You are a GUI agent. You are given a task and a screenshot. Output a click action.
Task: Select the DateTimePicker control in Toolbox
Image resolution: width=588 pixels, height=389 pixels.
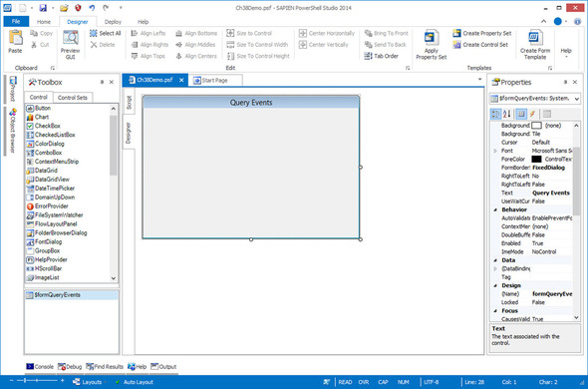click(x=50, y=189)
